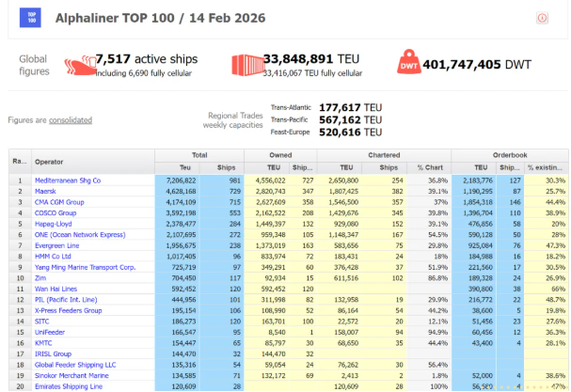The width and height of the screenshot is (571, 392).
Task: Click the red container icon beside TEU total
Action: [x=246, y=64]
